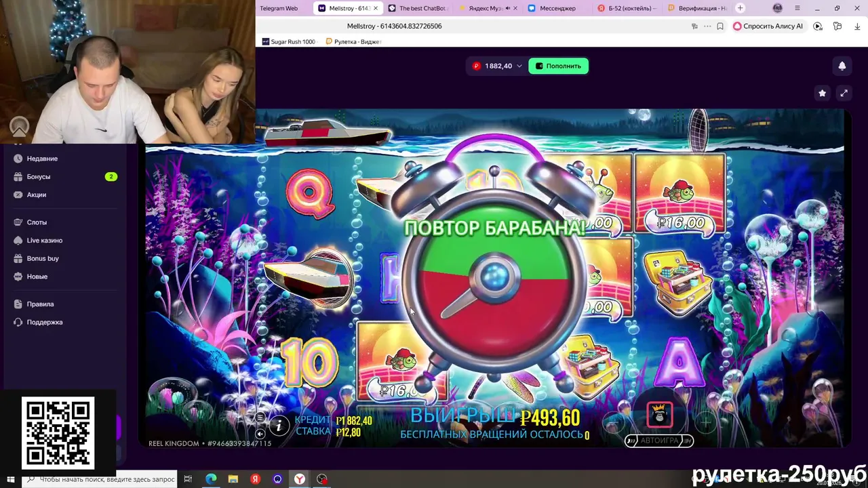The image size is (868, 488).
Task: Mute the slot sound speaker icon
Action: tap(260, 434)
